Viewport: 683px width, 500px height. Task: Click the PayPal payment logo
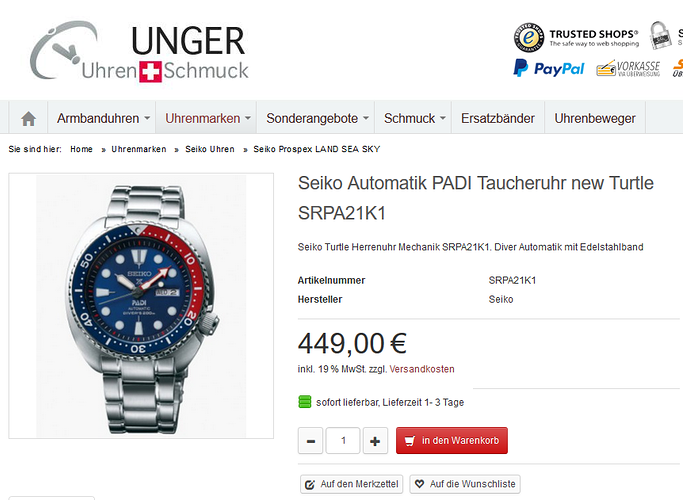549,68
